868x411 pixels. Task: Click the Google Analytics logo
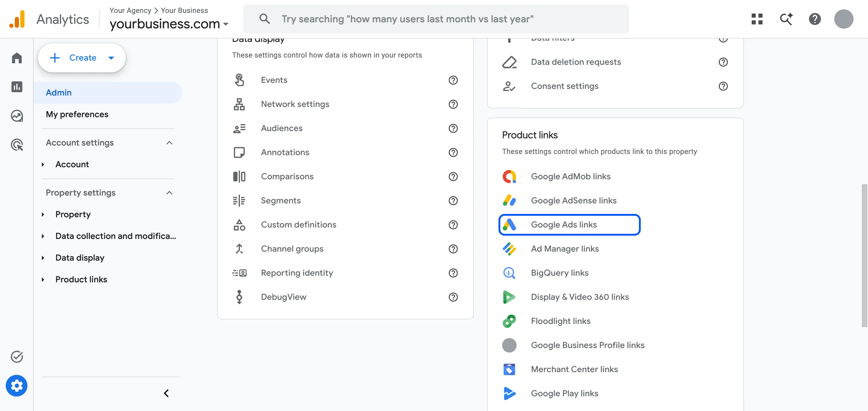(x=17, y=19)
